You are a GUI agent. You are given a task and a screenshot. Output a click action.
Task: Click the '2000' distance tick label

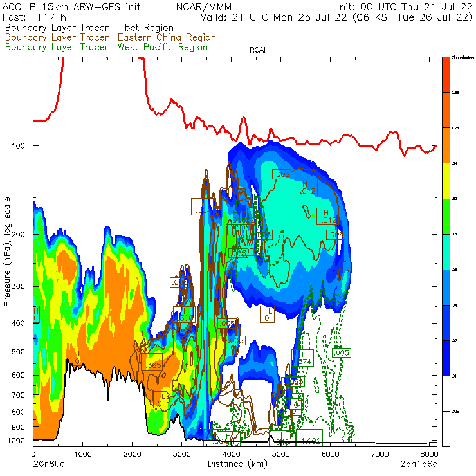coord(132,454)
